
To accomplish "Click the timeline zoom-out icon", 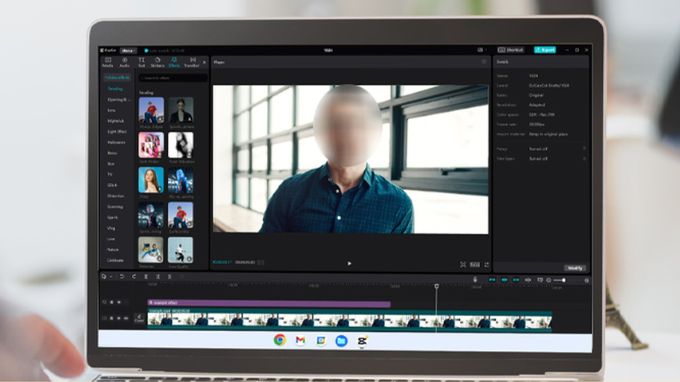I will [549, 281].
